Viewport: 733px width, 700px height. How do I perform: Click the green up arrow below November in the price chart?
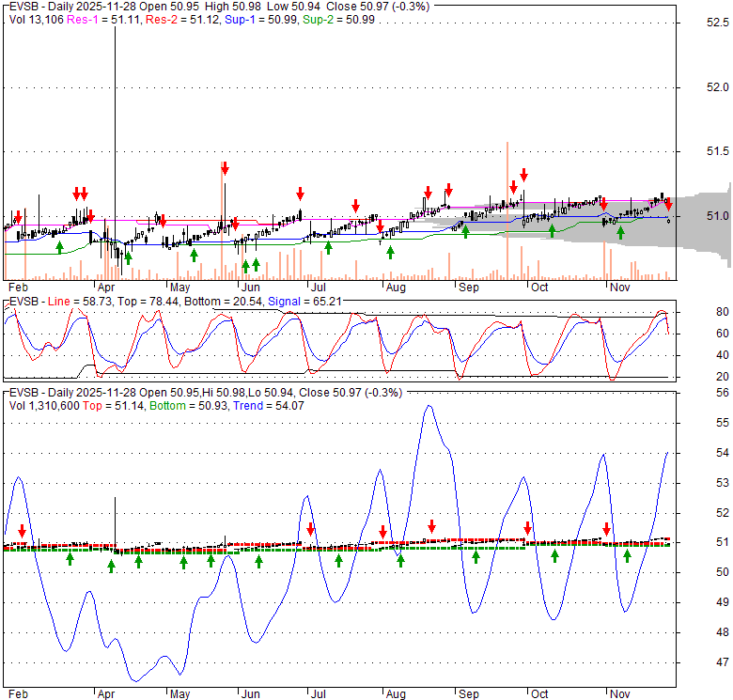point(620,233)
